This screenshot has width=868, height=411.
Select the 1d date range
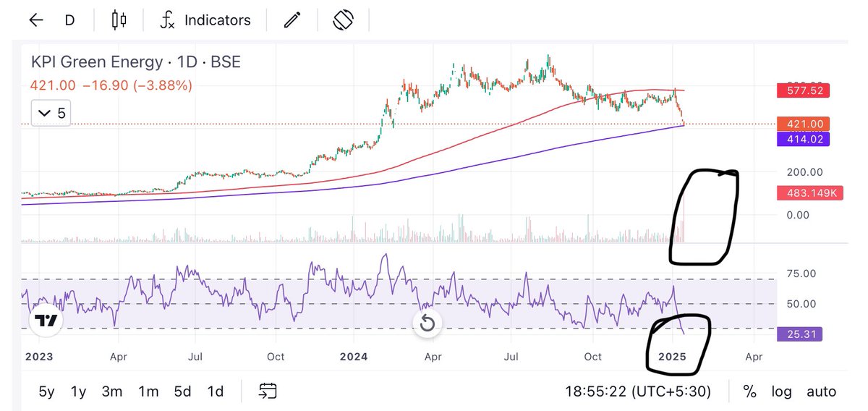coord(215,391)
